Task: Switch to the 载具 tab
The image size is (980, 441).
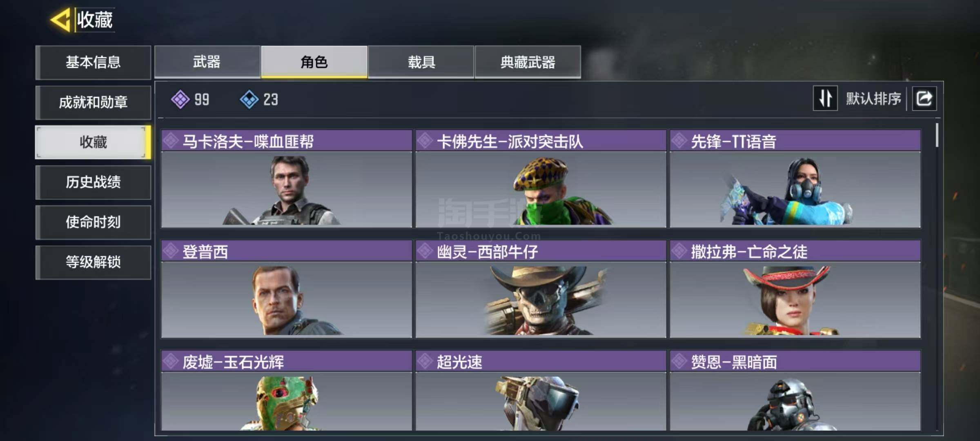Action: 421,62
